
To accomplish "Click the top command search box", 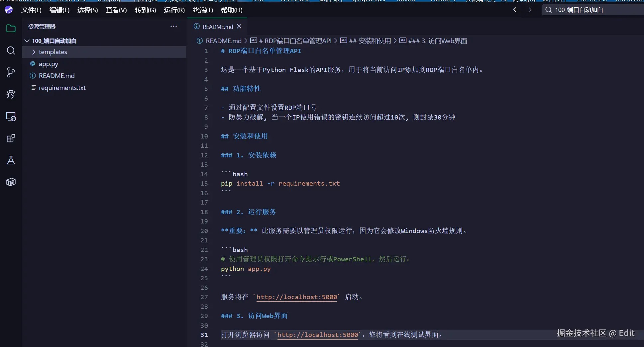I will coord(591,10).
